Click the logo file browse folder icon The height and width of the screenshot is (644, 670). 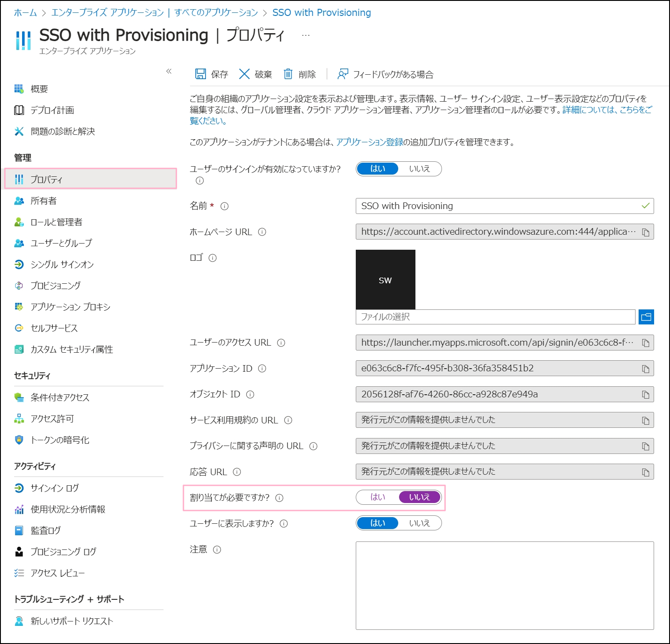[x=646, y=317]
